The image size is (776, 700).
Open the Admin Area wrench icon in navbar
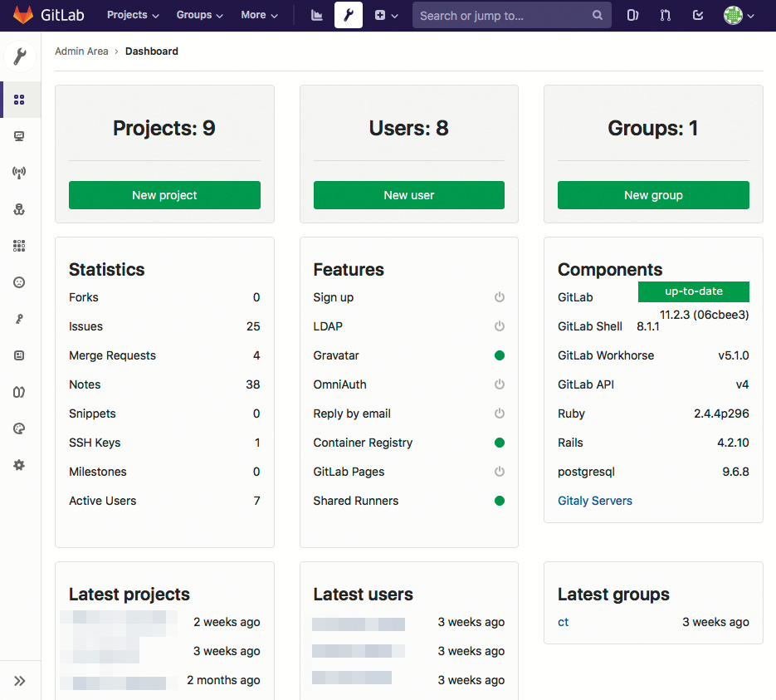pos(349,15)
